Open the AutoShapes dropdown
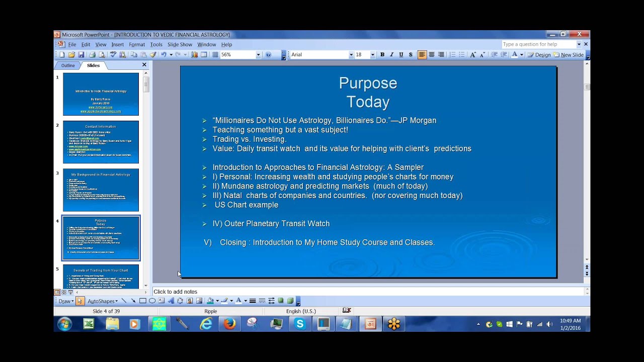644x362 pixels. tap(103, 301)
